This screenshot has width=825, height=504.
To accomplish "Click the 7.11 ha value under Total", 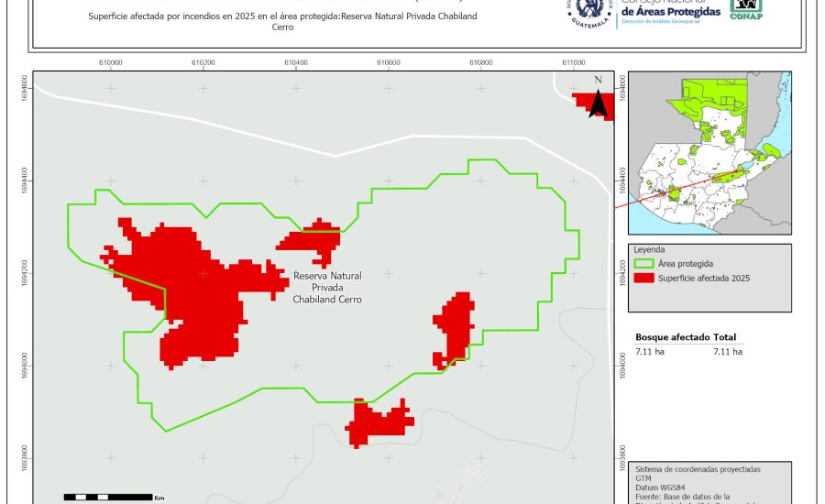I will point(728,351).
